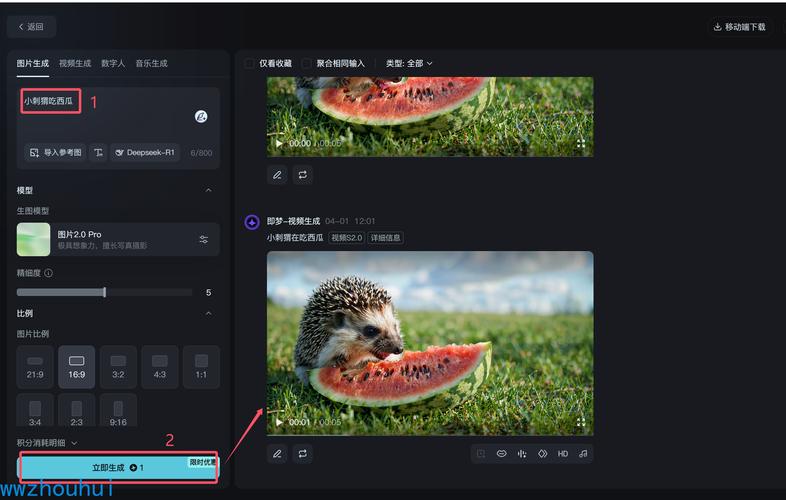This screenshot has width=786, height=500.
Task: Click the 视频S2.0 model tag
Action: coord(346,238)
